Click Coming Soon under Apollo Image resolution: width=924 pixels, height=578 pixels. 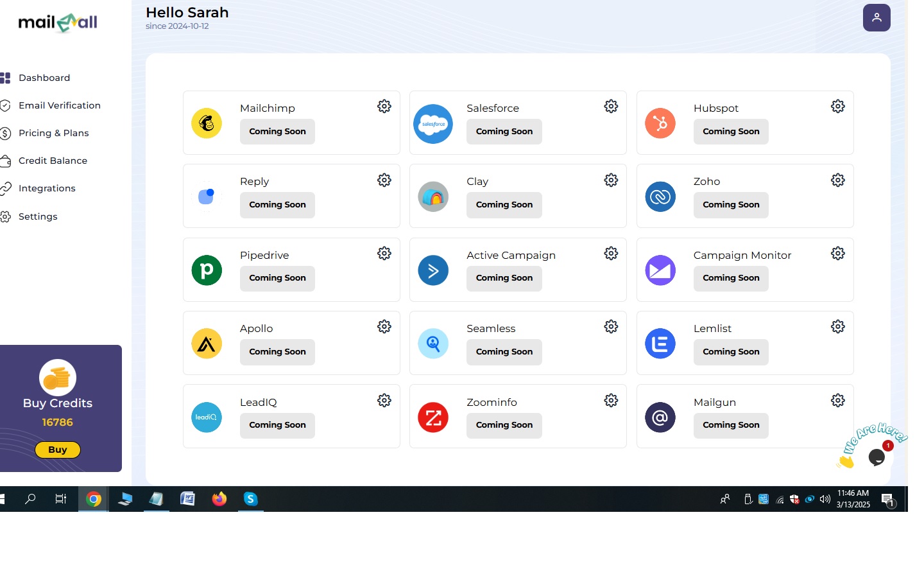point(277,352)
